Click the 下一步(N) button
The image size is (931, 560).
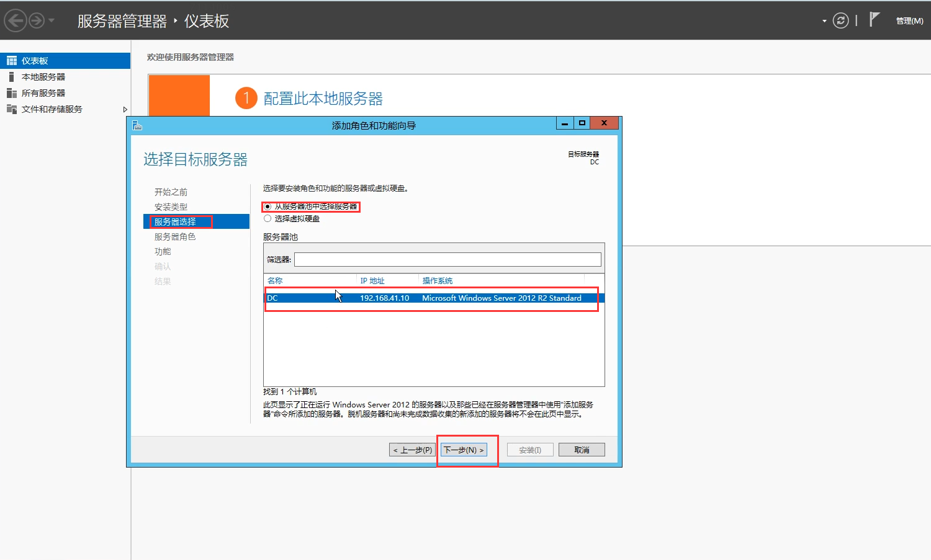click(464, 450)
